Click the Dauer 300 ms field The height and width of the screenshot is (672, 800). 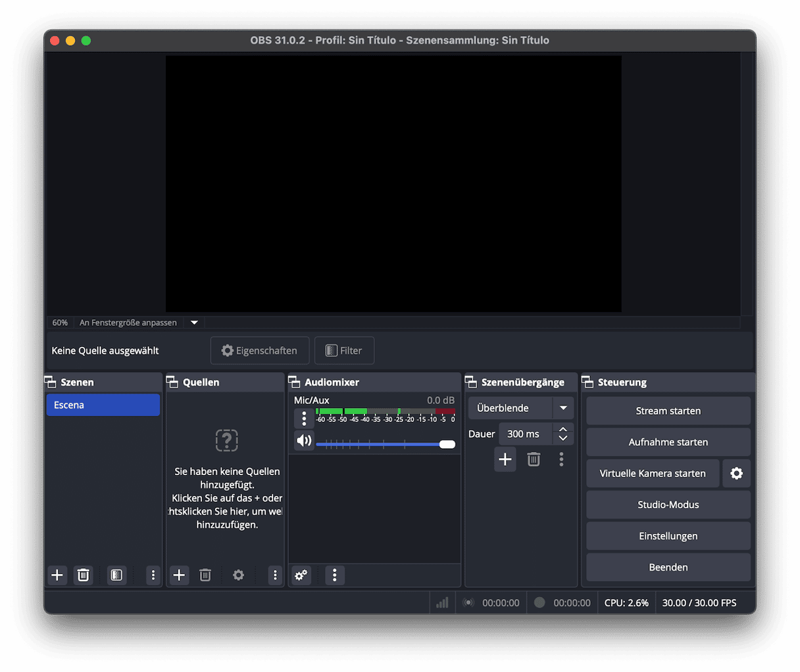pyautogui.click(x=526, y=434)
